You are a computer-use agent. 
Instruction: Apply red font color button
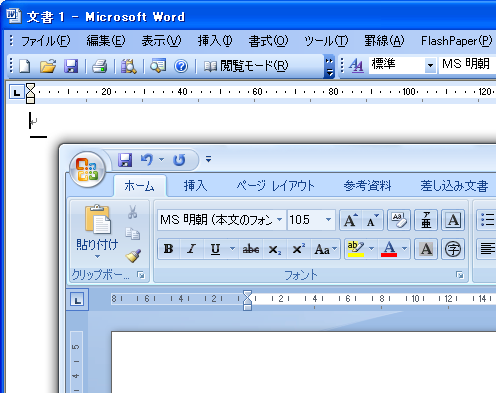pos(389,249)
